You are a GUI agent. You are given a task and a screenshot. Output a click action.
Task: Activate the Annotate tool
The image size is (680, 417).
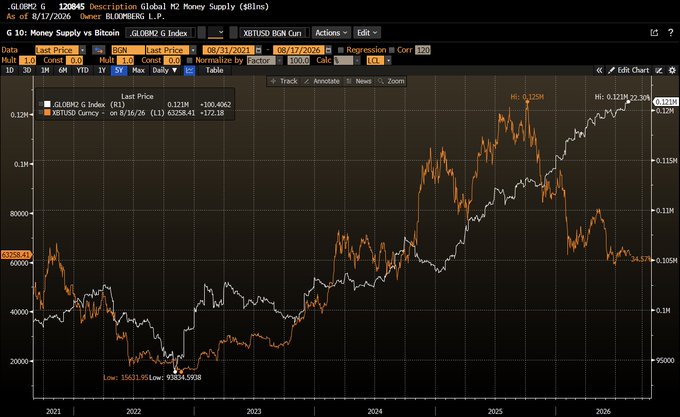(322, 81)
